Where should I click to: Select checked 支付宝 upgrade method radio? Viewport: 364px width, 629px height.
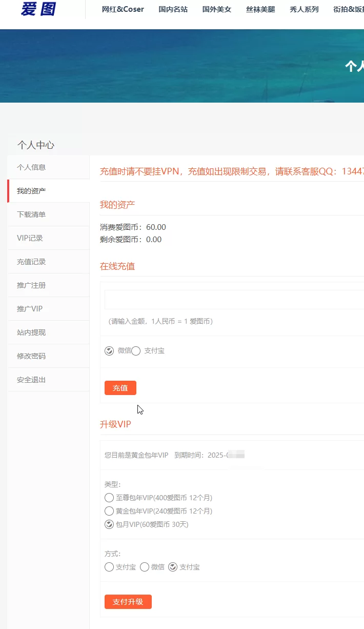coord(173,567)
